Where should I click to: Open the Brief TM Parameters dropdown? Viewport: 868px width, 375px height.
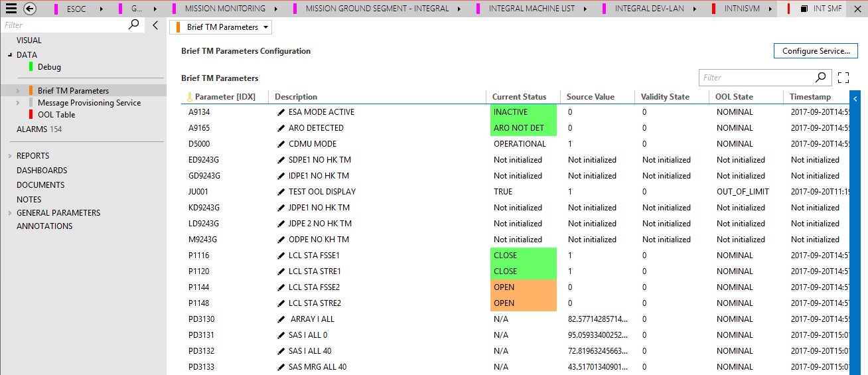point(221,27)
